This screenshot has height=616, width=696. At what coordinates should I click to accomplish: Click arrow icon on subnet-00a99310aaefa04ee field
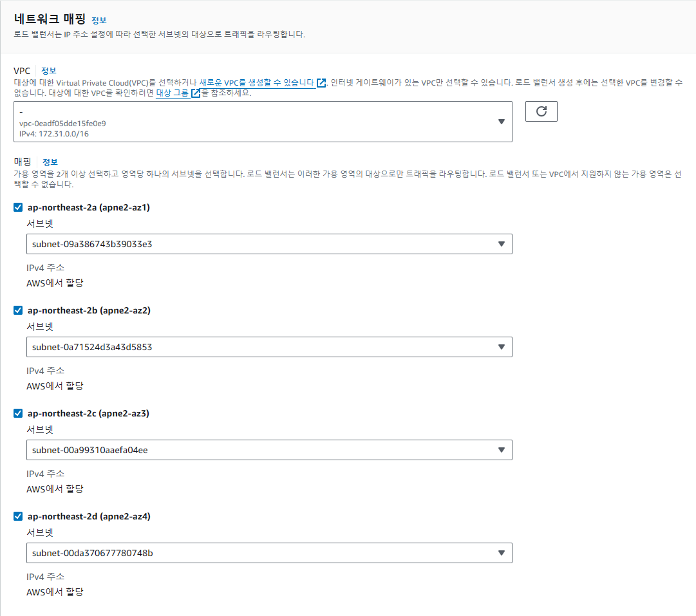501,450
